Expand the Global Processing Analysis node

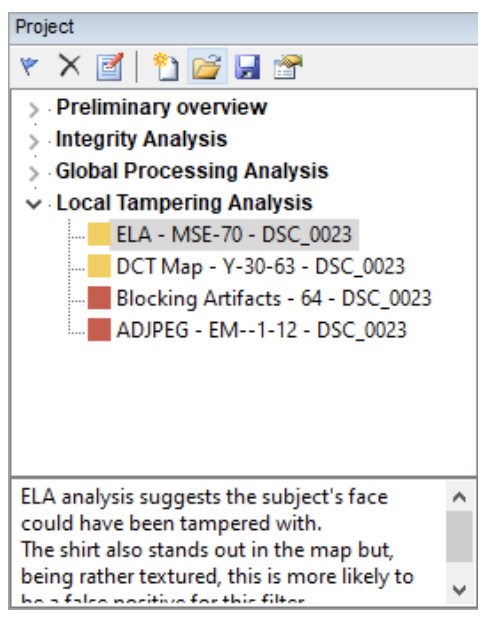tap(34, 173)
